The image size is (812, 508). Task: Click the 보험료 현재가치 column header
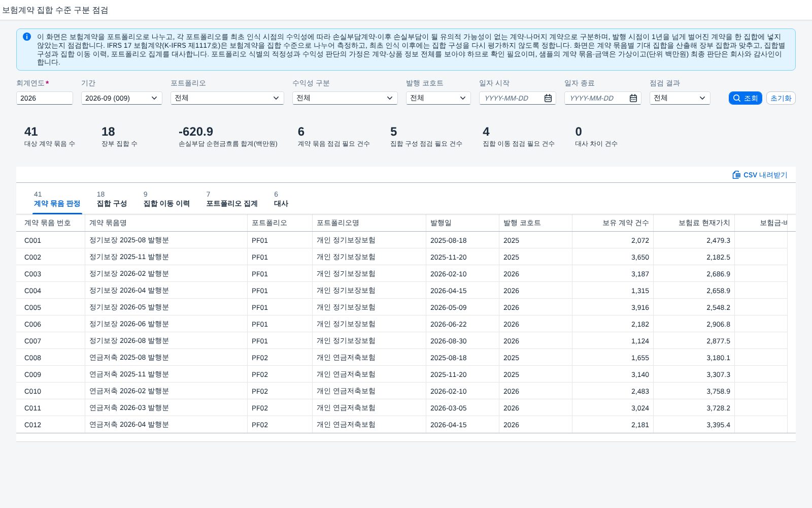pos(694,223)
